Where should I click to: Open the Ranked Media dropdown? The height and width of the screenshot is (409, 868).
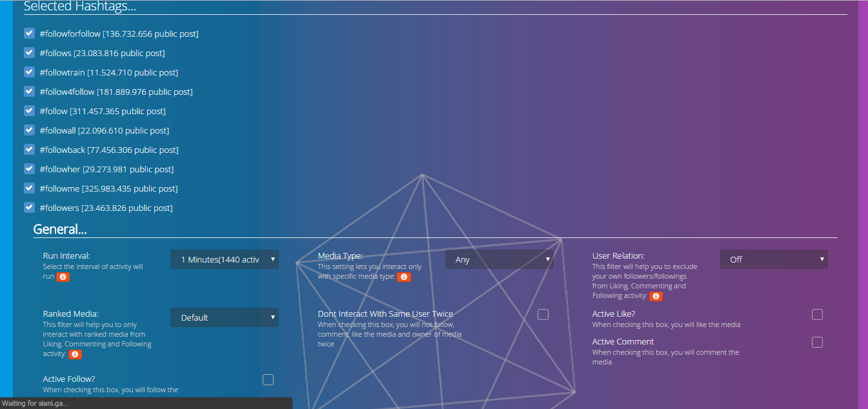(225, 317)
